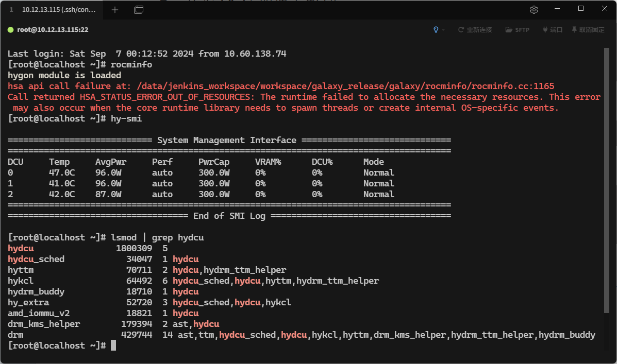Click the terminal cursor at the last prompt
This screenshot has height=364, width=617.
(113, 345)
